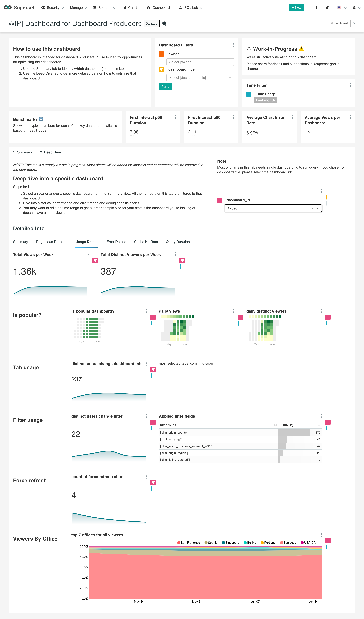Viewport: 364px width, 619px height.
Task: Click the Apply button in Dashboard Filters
Action: (165, 86)
